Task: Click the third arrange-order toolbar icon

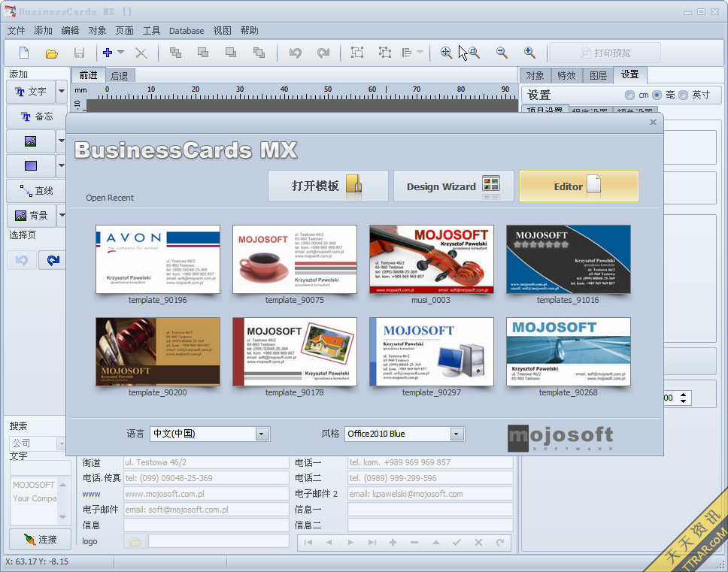Action: 231,53
